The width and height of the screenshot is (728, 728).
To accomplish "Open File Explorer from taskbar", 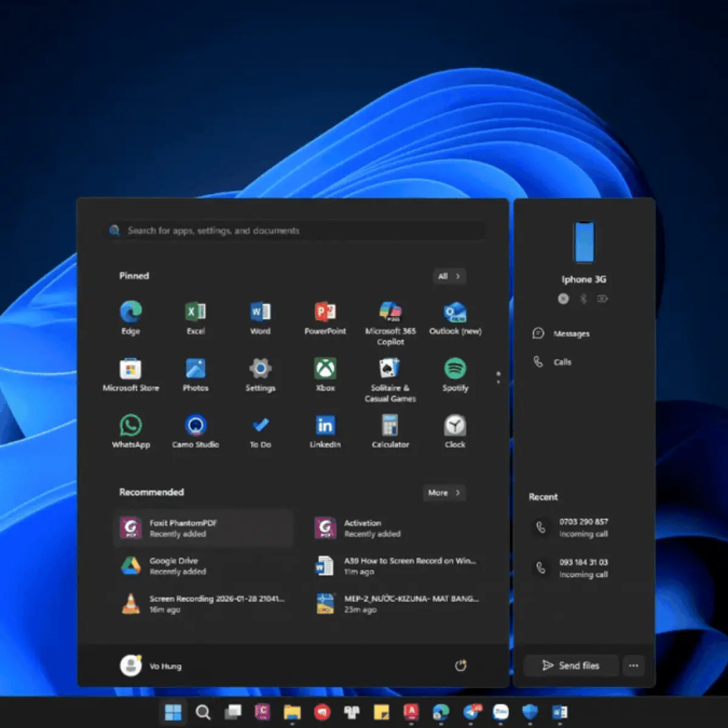I will pyautogui.click(x=292, y=712).
